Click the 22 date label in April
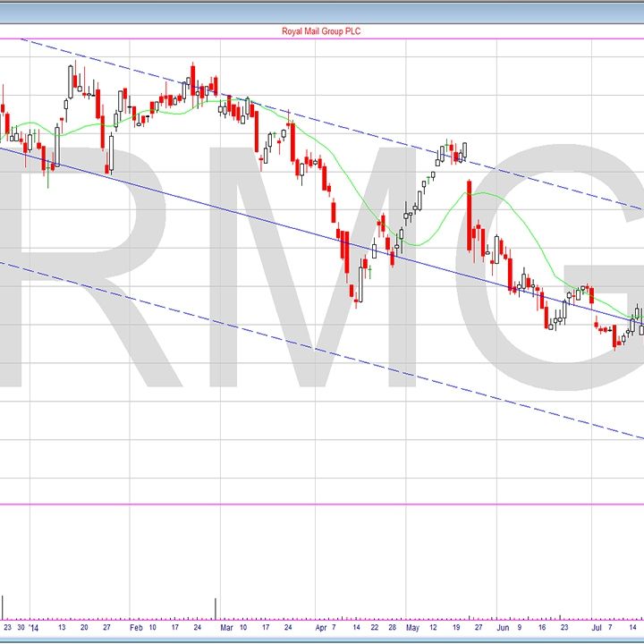This screenshot has height=644, width=644. [x=375, y=627]
